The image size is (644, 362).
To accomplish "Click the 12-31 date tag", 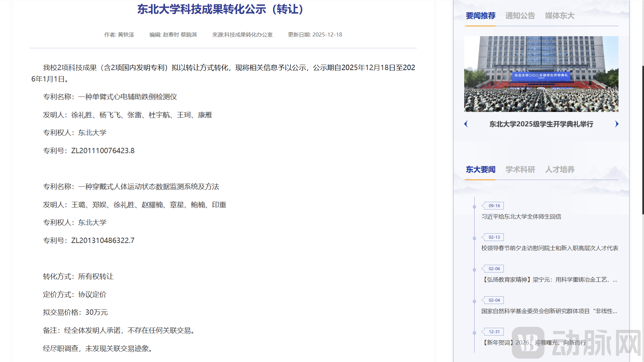I will pos(494,332).
